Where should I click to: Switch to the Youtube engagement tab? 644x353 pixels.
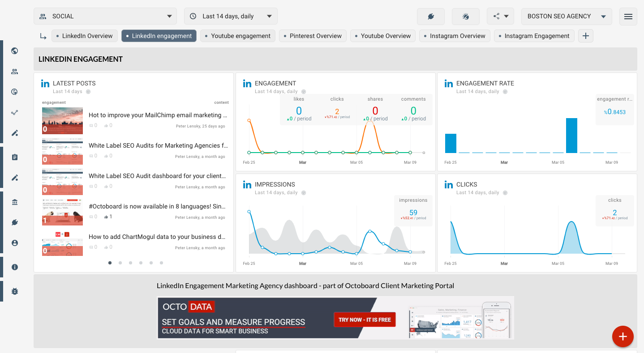[238, 36]
